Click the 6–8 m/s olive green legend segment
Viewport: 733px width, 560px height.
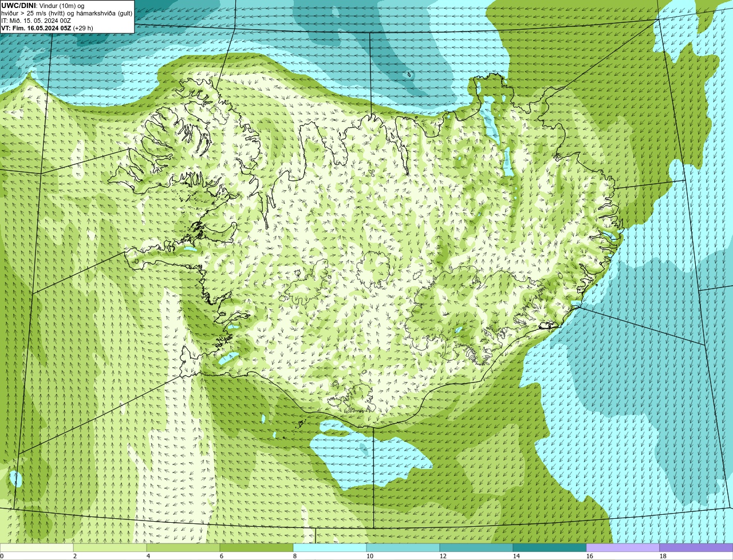click(257, 548)
